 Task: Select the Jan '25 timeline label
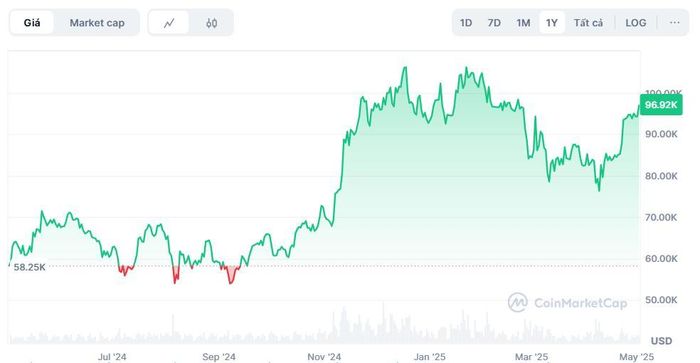429,357
